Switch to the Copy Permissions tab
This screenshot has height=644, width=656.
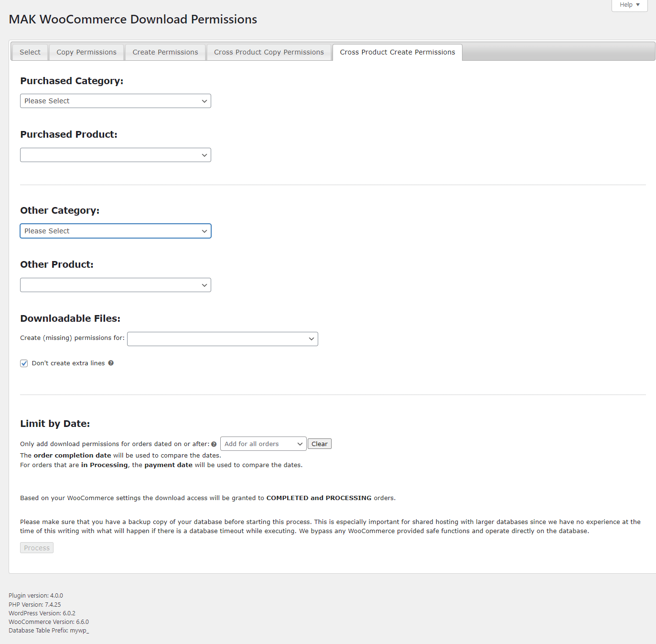tap(86, 52)
